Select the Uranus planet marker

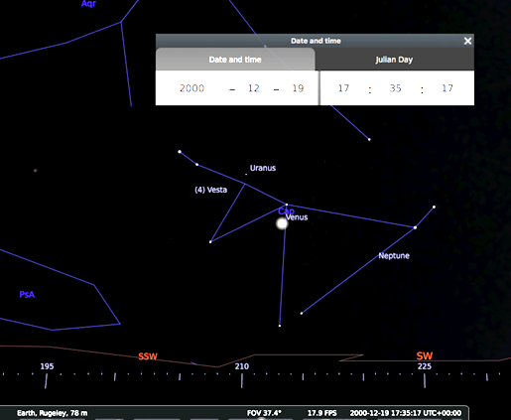coord(246,174)
